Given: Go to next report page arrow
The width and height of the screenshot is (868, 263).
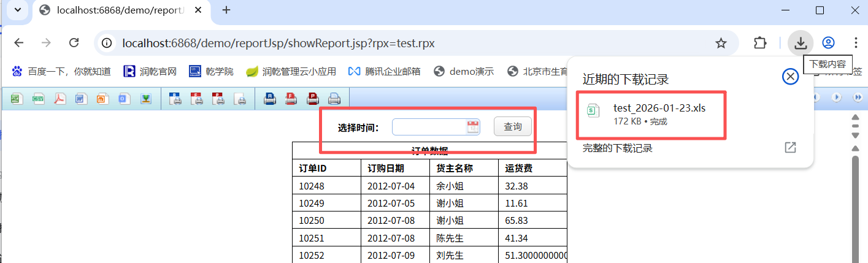Looking at the screenshot, I should (x=837, y=97).
